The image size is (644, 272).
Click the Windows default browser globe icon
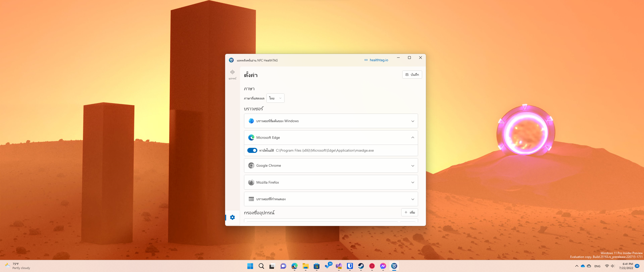tap(251, 121)
